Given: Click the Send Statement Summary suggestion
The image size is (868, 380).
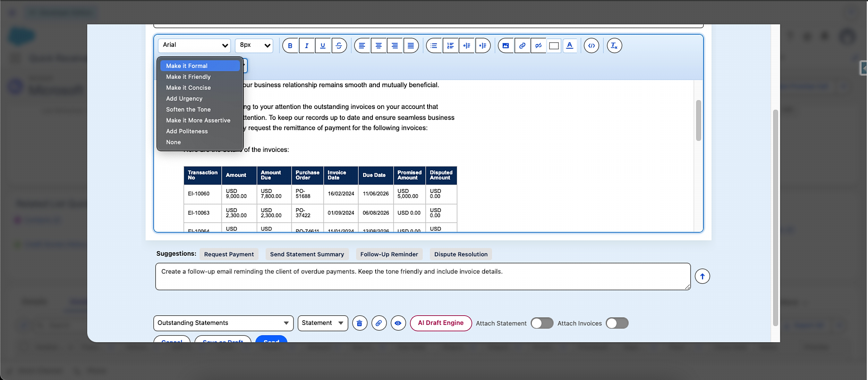Looking at the screenshot, I should tap(307, 254).
